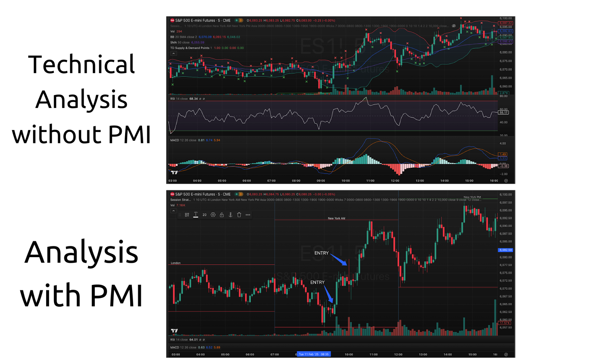Click the S&P 500 symbol logo in the bottom chart

click(x=172, y=194)
